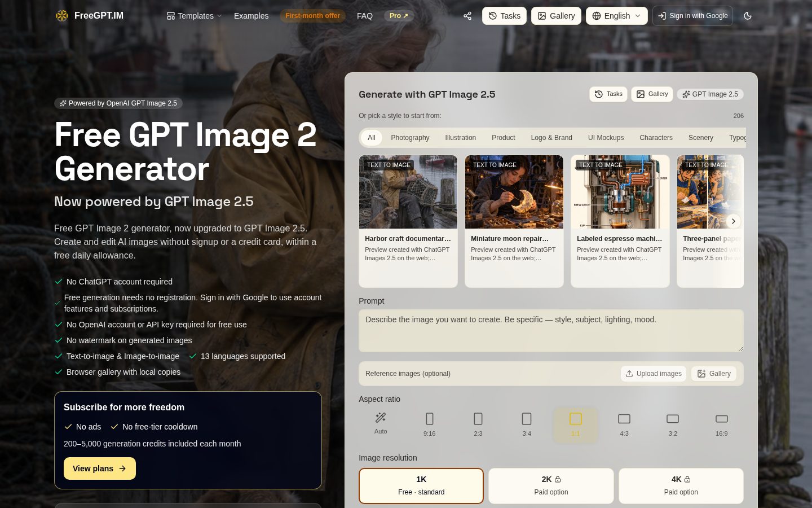Viewport: 812px width, 508px height.
Task: Click the share icon in header
Action: [x=467, y=16]
